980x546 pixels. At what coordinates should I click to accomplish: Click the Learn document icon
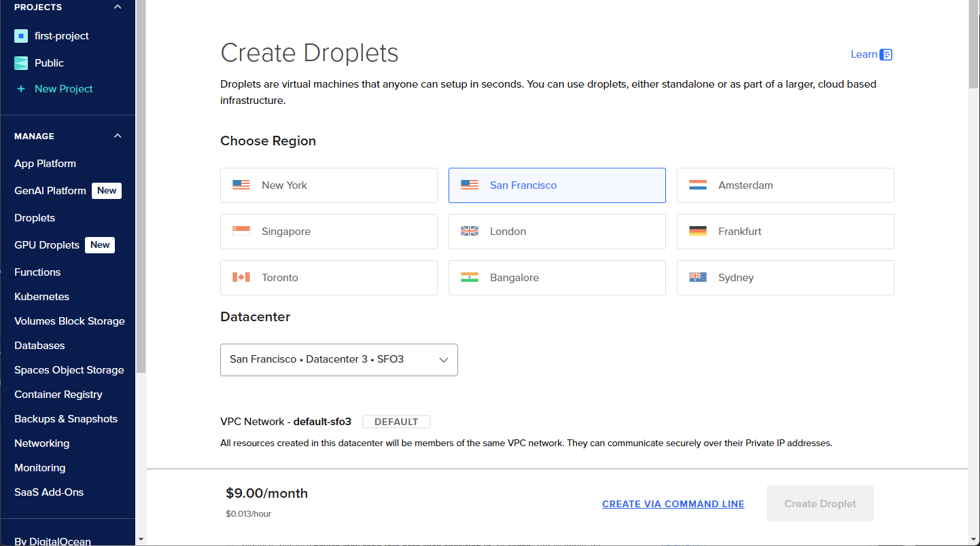[x=886, y=54]
